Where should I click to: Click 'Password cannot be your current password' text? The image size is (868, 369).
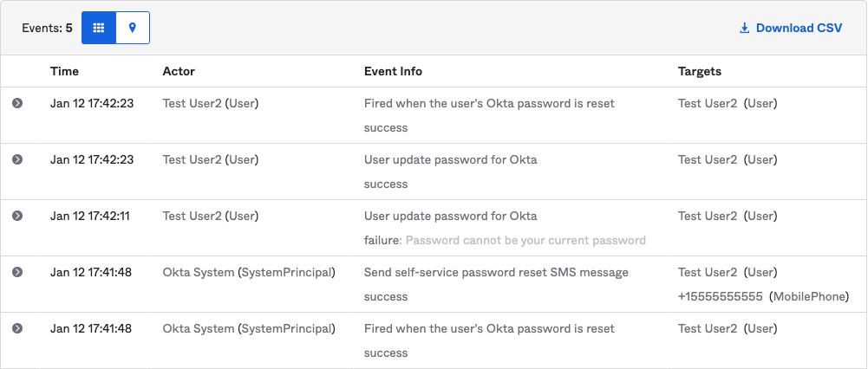[x=525, y=240]
